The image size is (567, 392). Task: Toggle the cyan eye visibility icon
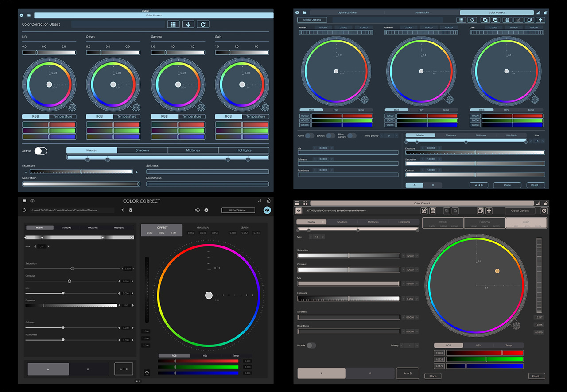click(x=267, y=210)
